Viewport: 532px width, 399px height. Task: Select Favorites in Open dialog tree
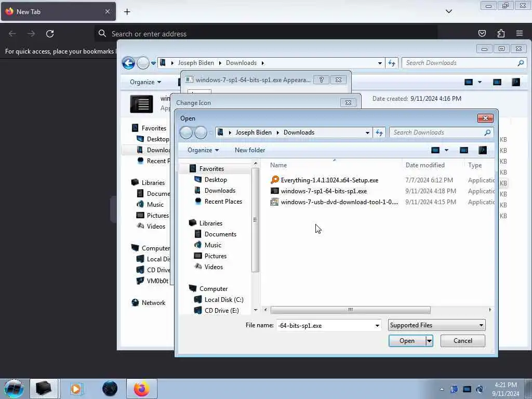[211, 169]
